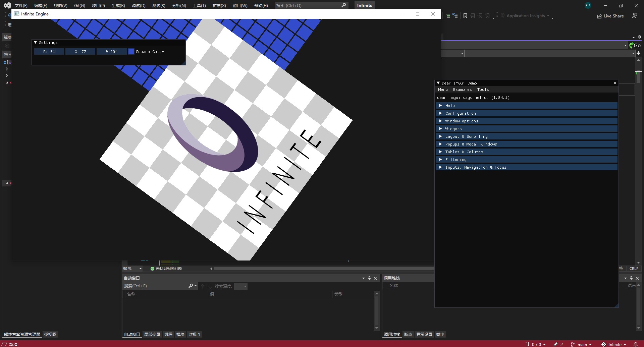The height and width of the screenshot is (347, 644).
Task: Close the 调用堆栈 panel
Action: (637, 278)
